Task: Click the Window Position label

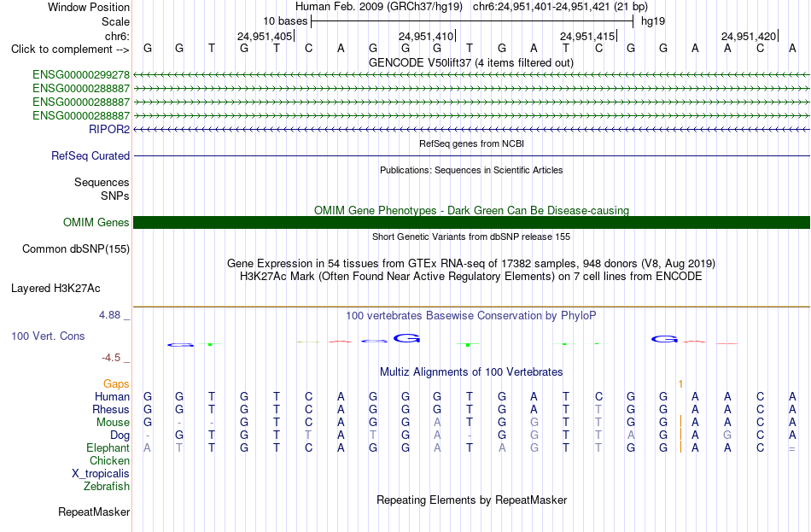Action: click(89, 7)
